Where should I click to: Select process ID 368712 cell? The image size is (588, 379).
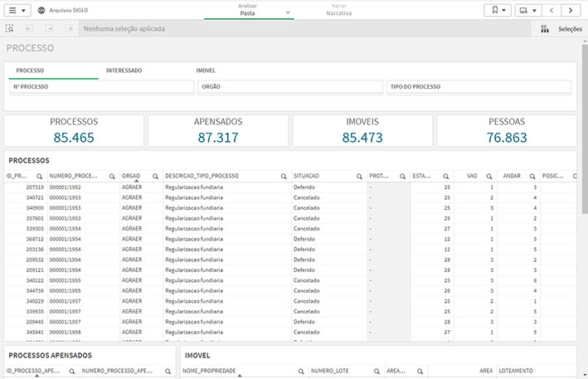click(35, 239)
